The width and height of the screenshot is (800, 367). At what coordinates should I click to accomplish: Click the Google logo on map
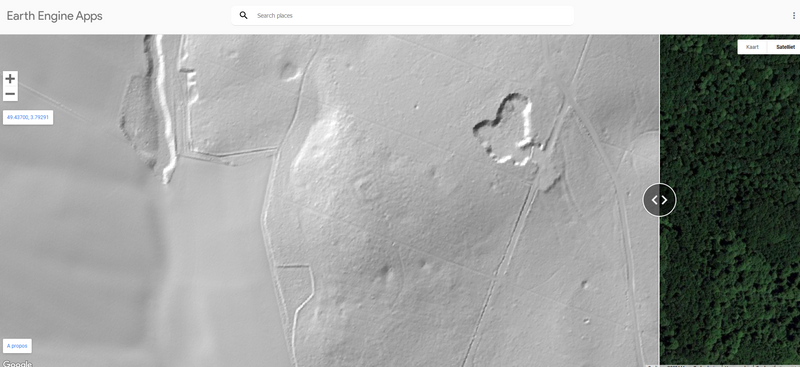point(17,363)
